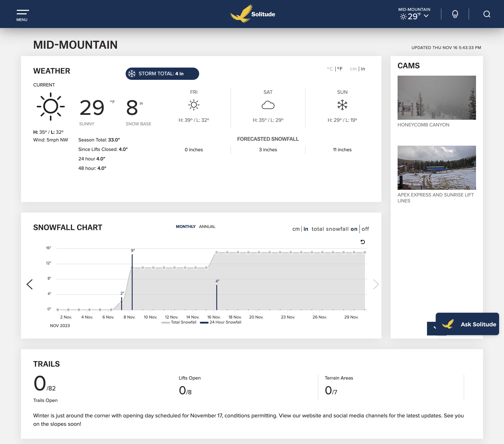
Task: Click the chart reset refresh icon
Action: click(x=362, y=242)
